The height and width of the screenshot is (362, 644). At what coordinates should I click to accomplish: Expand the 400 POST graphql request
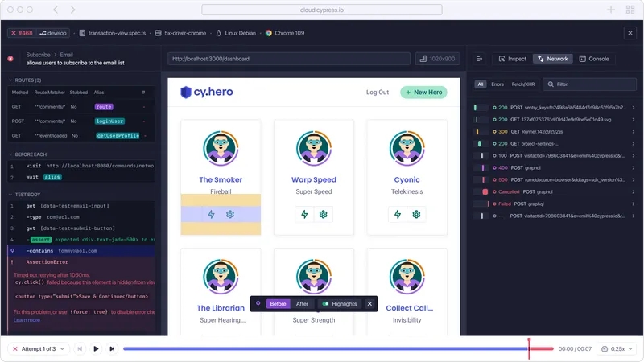pyautogui.click(x=634, y=168)
